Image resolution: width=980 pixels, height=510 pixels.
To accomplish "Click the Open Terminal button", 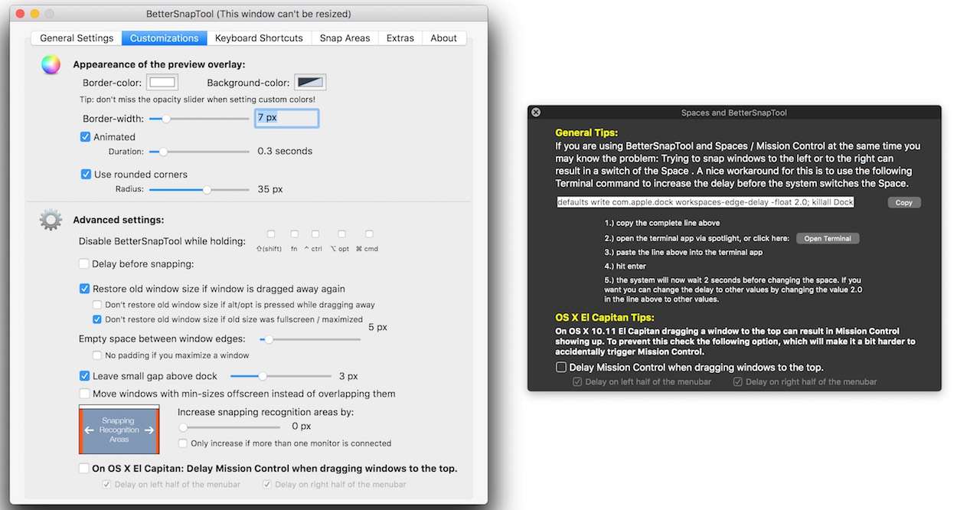I will point(827,238).
